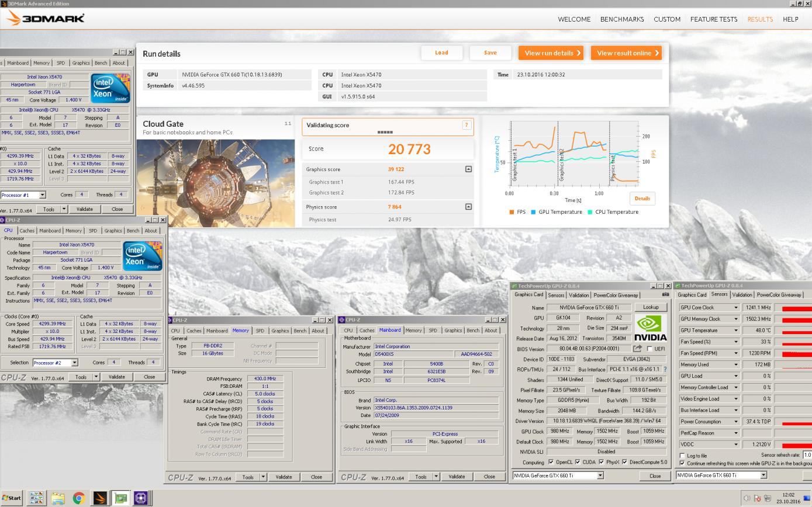Toggle Continue refreshing in background checkbox
The height and width of the screenshot is (507, 812).
tap(682, 463)
